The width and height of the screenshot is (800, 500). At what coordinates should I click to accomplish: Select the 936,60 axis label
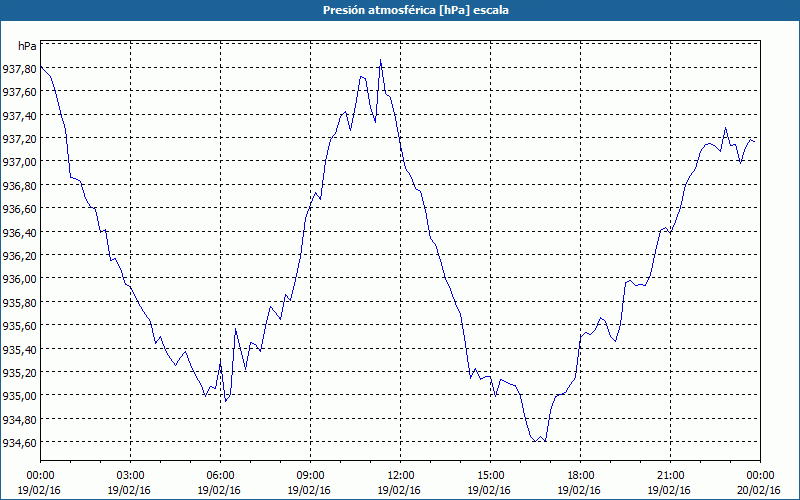pos(19,209)
